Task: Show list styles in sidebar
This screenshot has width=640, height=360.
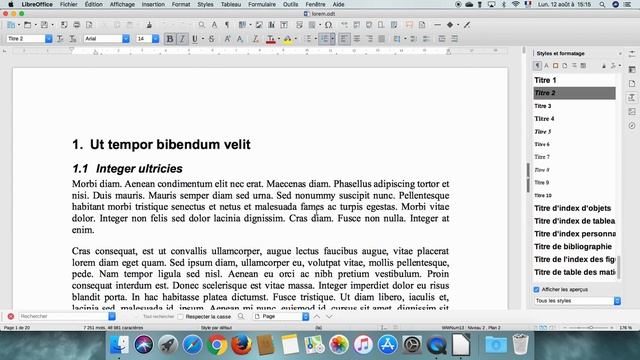Action: click(x=574, y=65)
